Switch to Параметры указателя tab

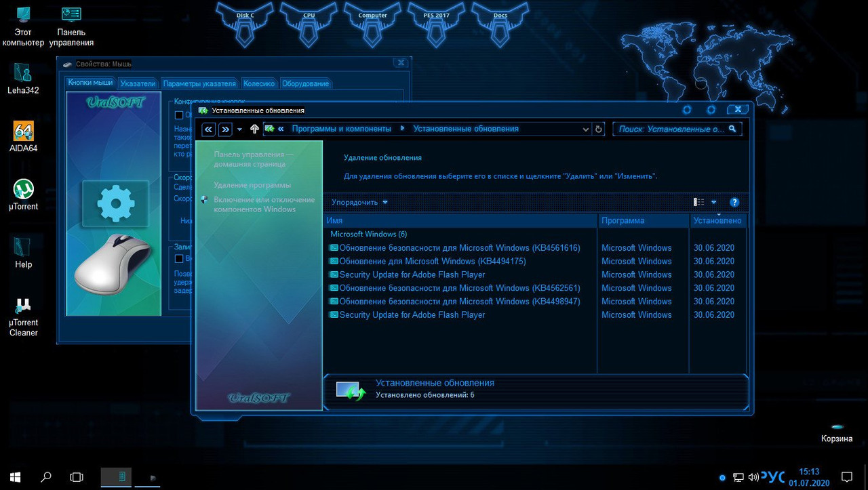click(199, 83)
